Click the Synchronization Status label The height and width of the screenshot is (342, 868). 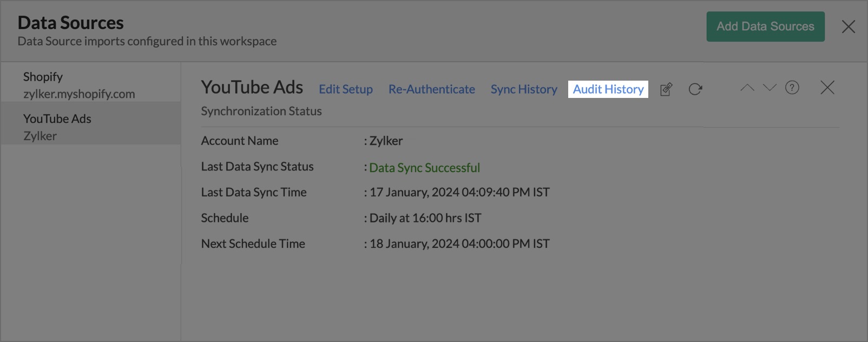point(261,111)
